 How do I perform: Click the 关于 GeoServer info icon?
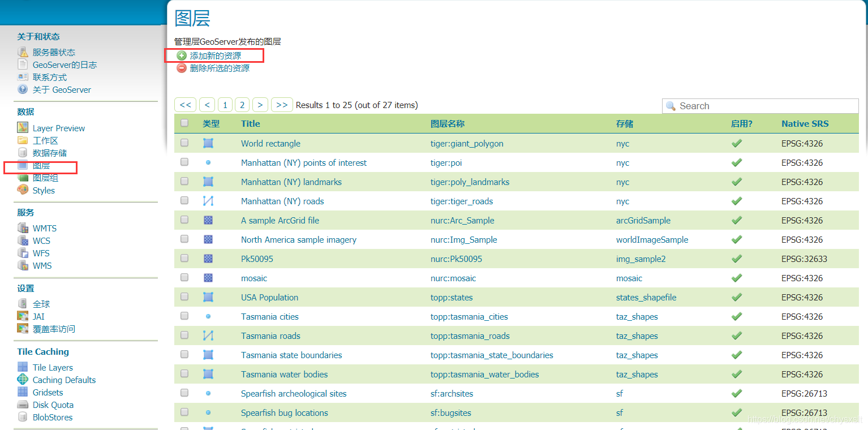click(x=23, y=89)
